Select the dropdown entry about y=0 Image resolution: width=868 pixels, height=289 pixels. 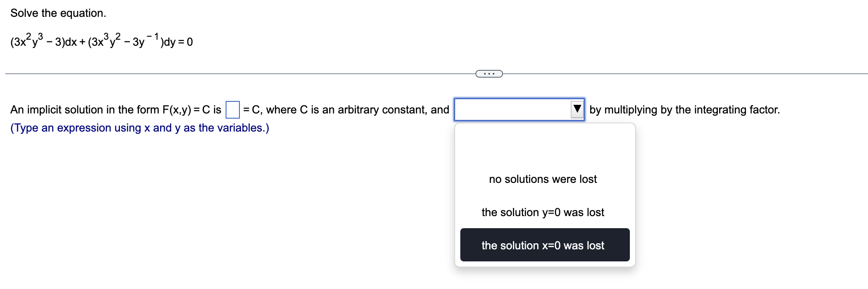(x=543, y=212)
